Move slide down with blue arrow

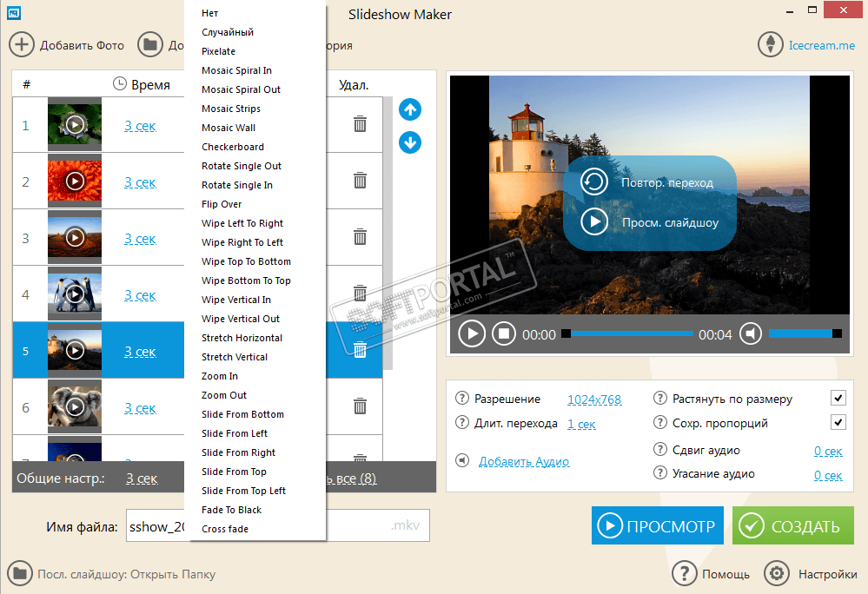point(410,142)
